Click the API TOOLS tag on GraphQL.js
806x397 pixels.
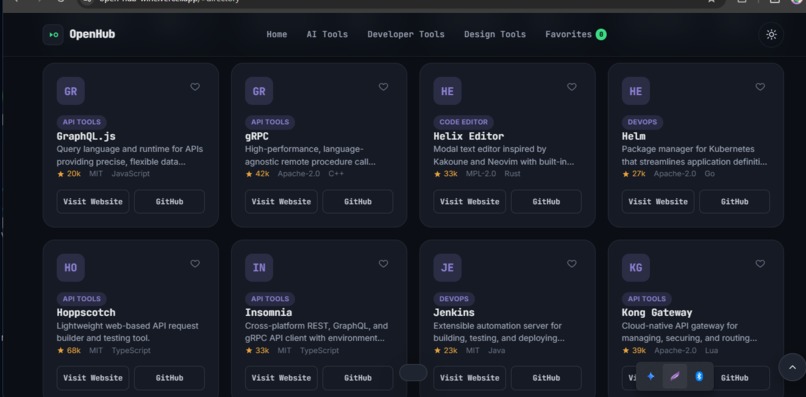click(82, 122)
